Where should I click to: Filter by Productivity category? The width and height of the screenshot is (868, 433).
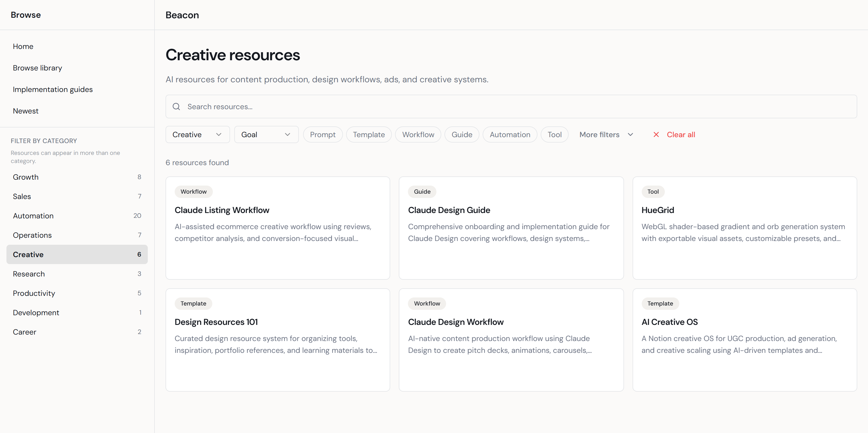click(77, 293)
